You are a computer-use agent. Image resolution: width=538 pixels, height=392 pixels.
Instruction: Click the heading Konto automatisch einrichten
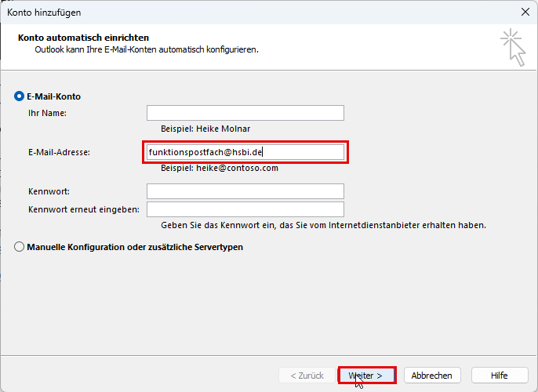(x=83, y=38)
